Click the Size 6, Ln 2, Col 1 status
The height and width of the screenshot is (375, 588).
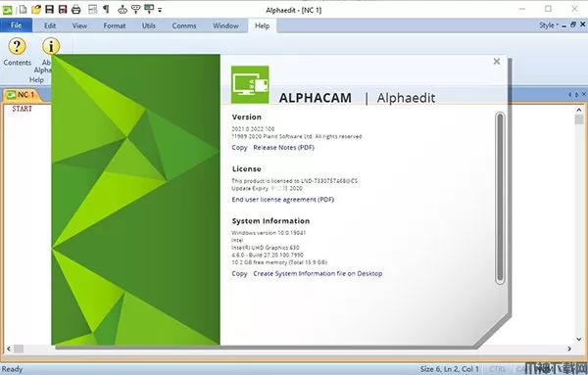[x=449, y=369]
